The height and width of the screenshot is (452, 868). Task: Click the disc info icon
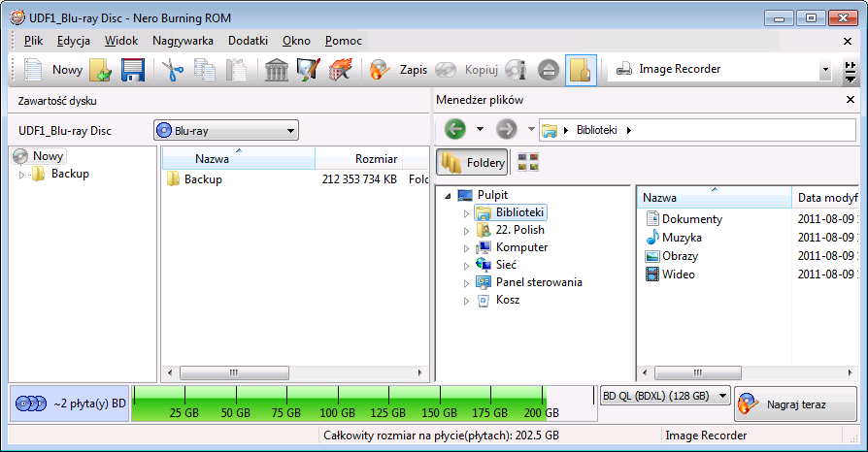[516, 70]
